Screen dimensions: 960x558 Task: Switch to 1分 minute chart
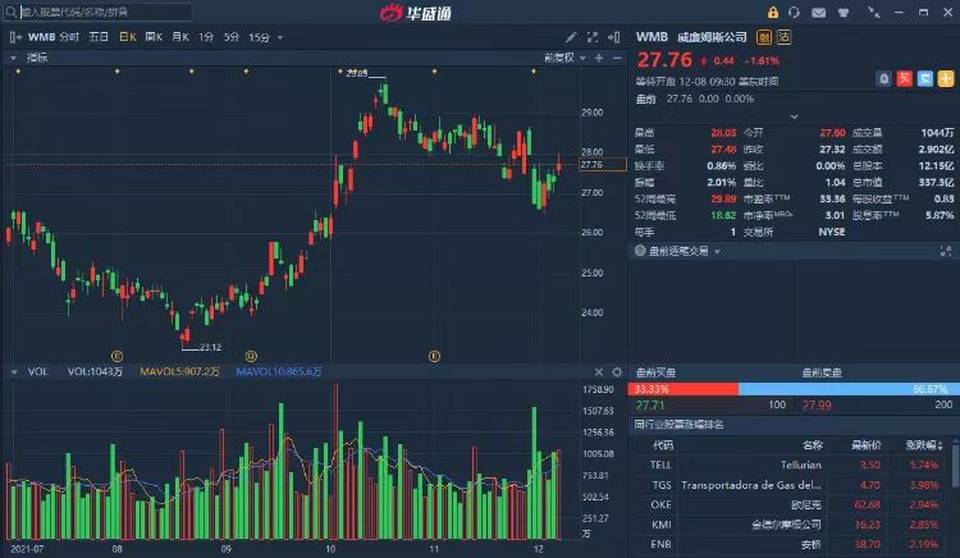click(206, 37)
